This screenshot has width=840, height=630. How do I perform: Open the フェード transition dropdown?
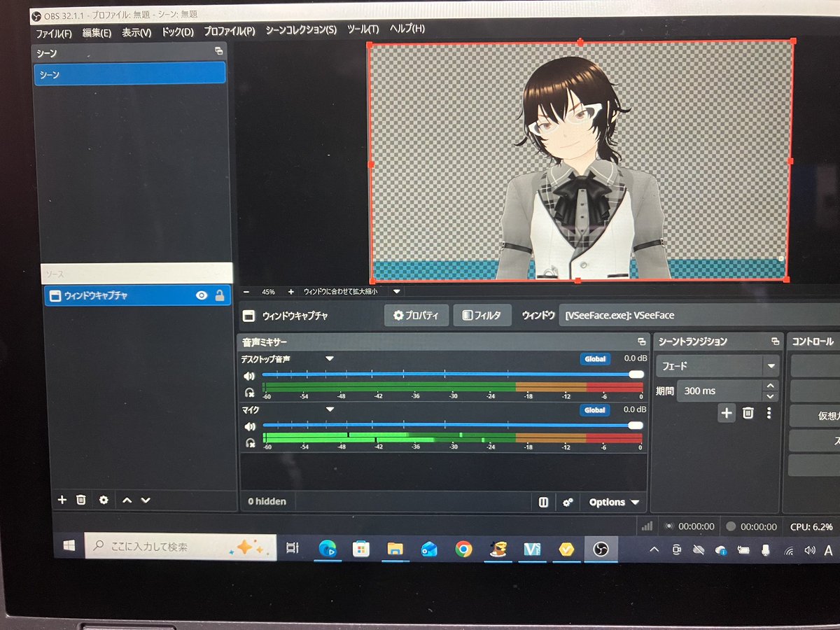(x=770, y=365)
